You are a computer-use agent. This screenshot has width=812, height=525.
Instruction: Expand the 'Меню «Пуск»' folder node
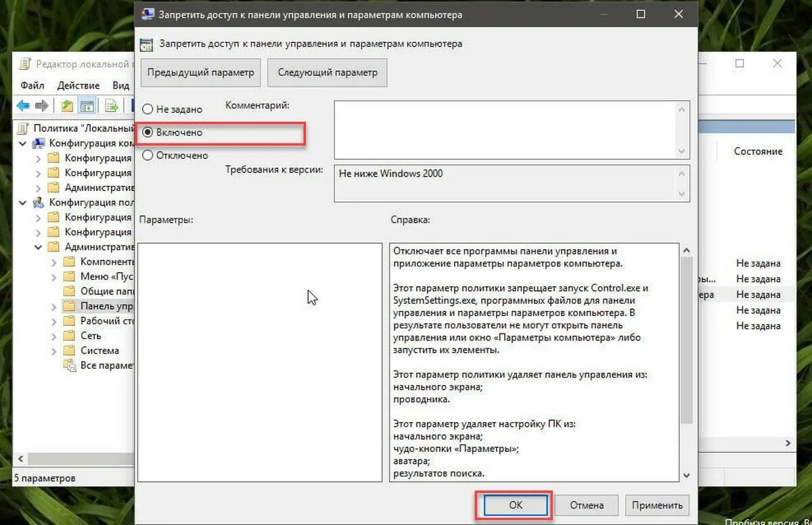pyautogui.click(x=54, y=277)
